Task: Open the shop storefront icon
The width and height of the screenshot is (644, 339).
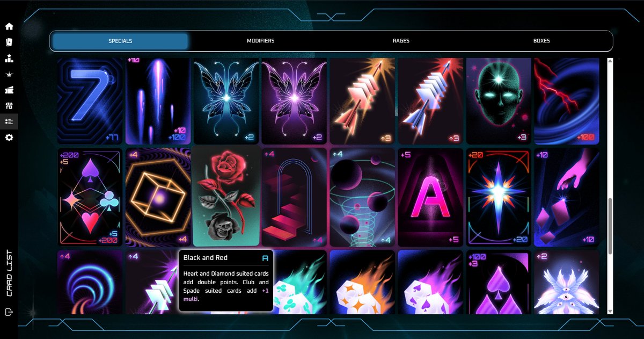Action: coord(9,106)
